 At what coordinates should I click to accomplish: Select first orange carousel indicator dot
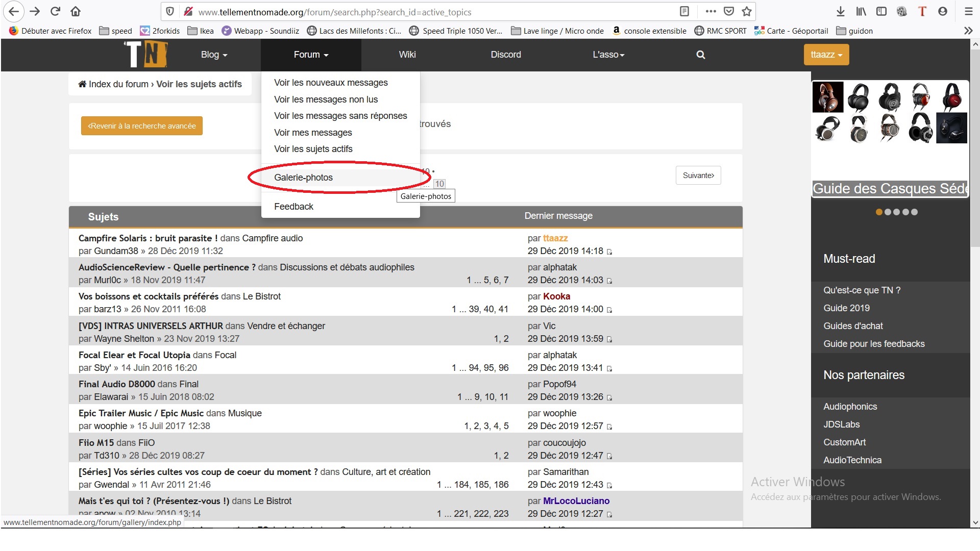[x=879, y=212]
